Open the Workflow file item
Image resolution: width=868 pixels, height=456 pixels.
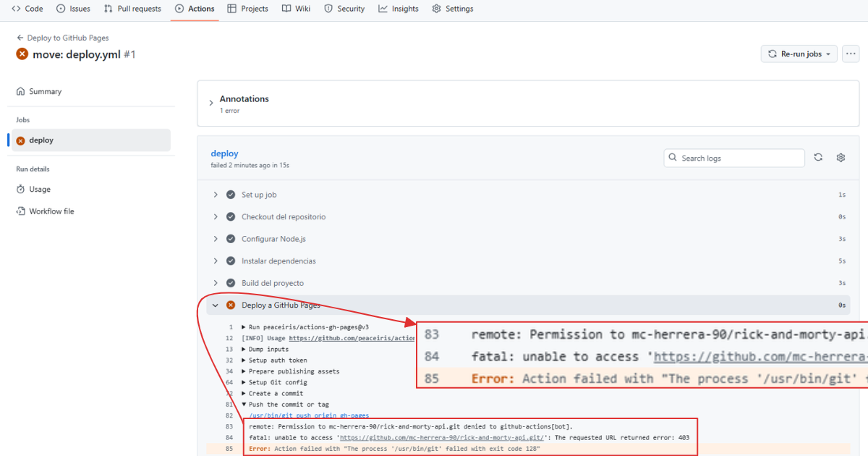pyautogui.click(x=51, y=211)
